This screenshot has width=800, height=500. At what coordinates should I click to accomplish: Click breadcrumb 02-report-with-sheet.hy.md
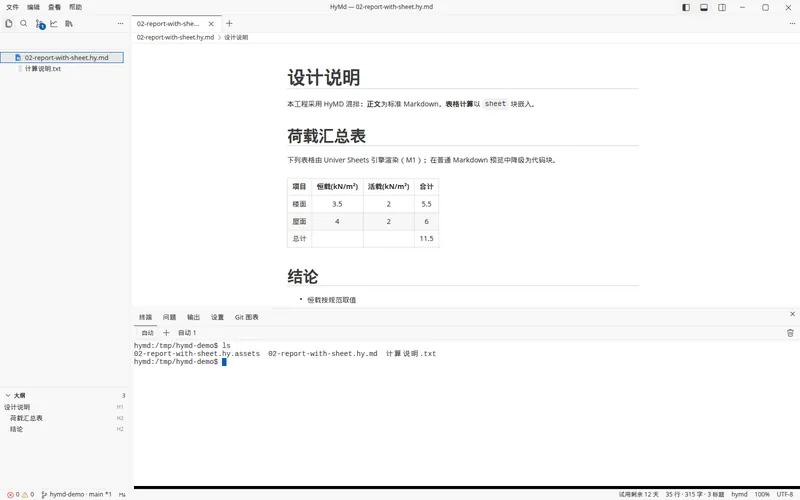point(175,37)
